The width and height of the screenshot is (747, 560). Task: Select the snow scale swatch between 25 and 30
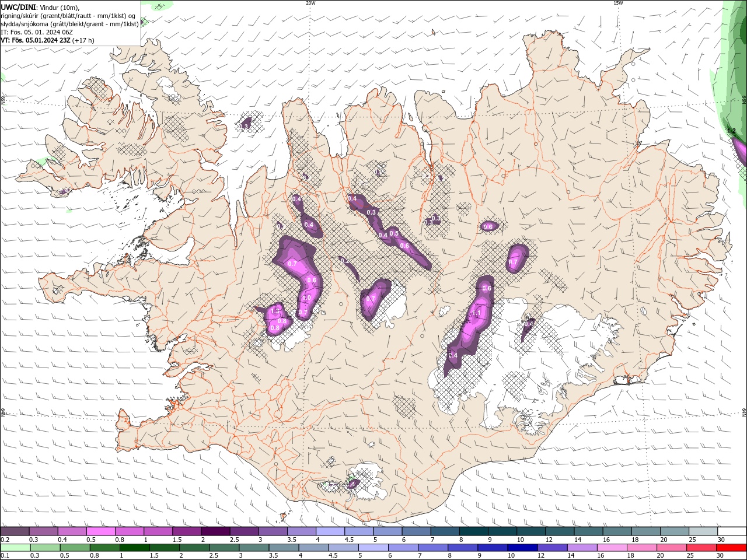(x=703, y=531)
